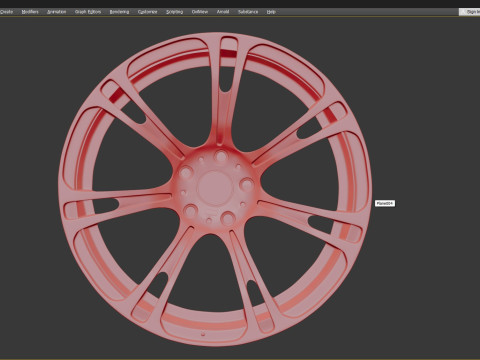480x360 pixels.
Task: Open the Civil View menu
Action: point(200,12)
